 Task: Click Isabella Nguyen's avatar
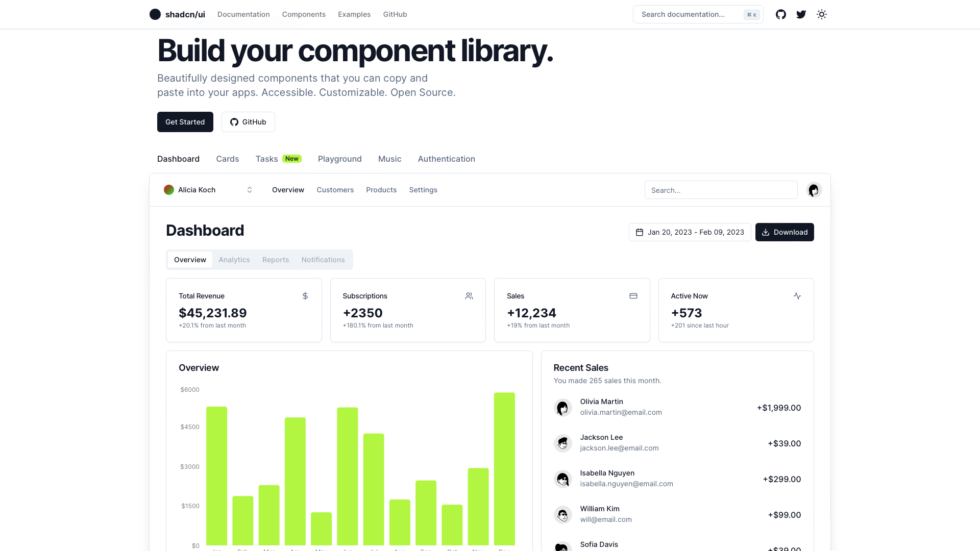pyautogui.click(x=563, y=479)
